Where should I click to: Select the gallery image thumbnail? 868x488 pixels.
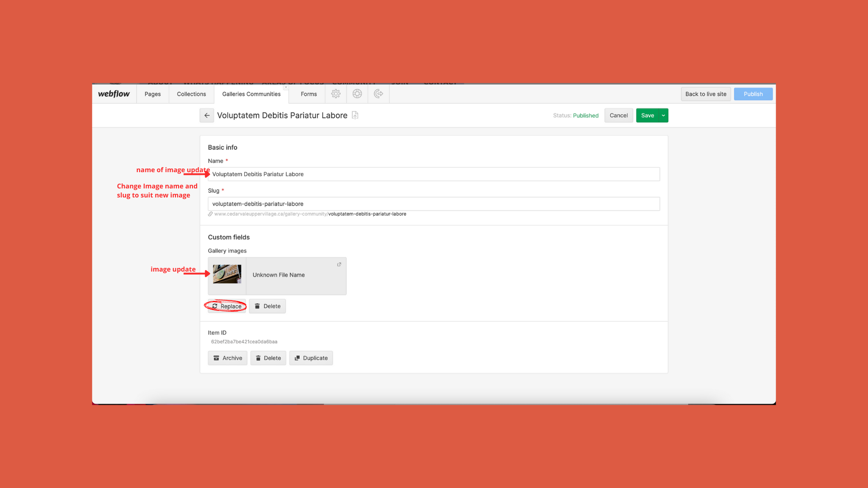point(227,274)
